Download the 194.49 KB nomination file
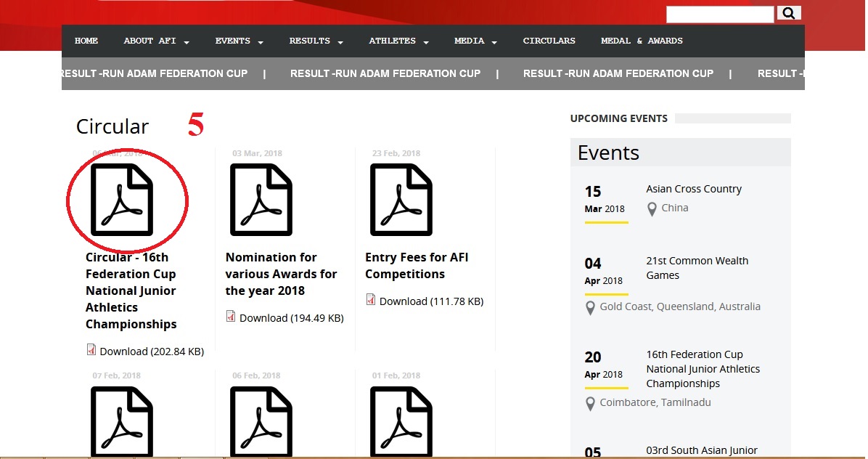Screen dimensions: 868x459 click(x=291, y=318)
